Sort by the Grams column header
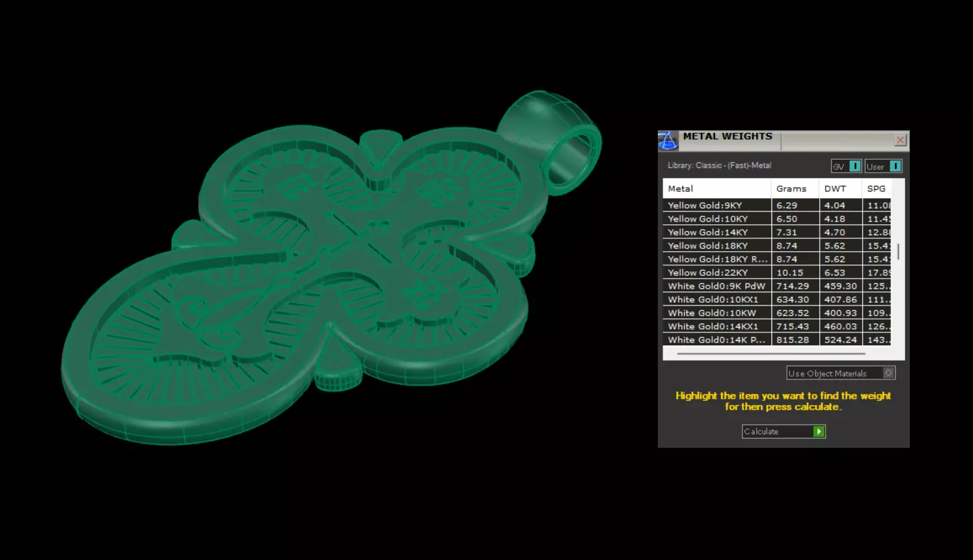Screen dimensions: 973x560 [x=795, y=189]
